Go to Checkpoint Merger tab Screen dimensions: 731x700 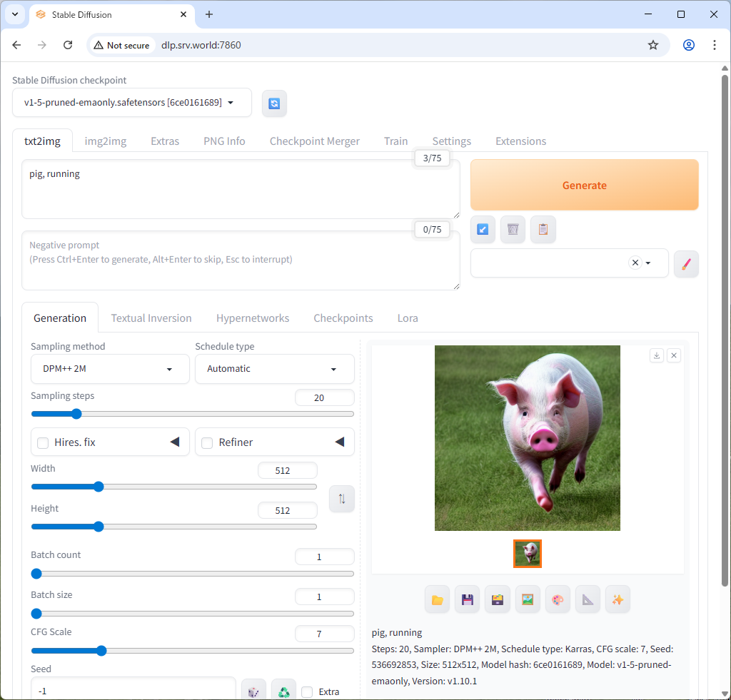(x=315, y=141)
